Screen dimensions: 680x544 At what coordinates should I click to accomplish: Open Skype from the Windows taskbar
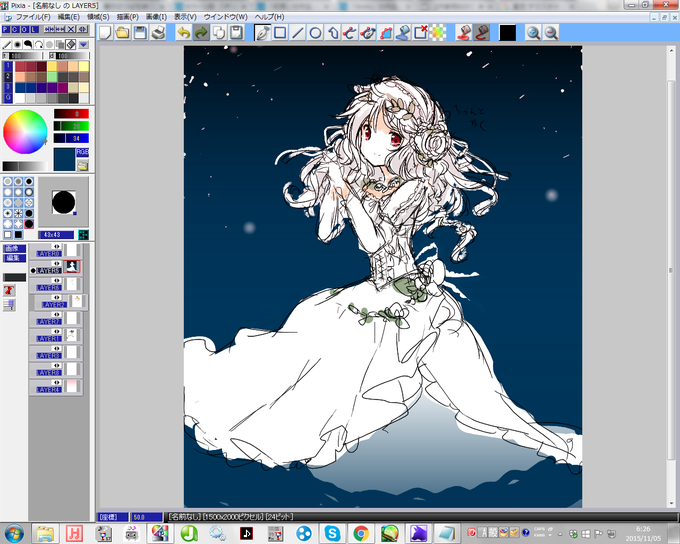point(332,533)
